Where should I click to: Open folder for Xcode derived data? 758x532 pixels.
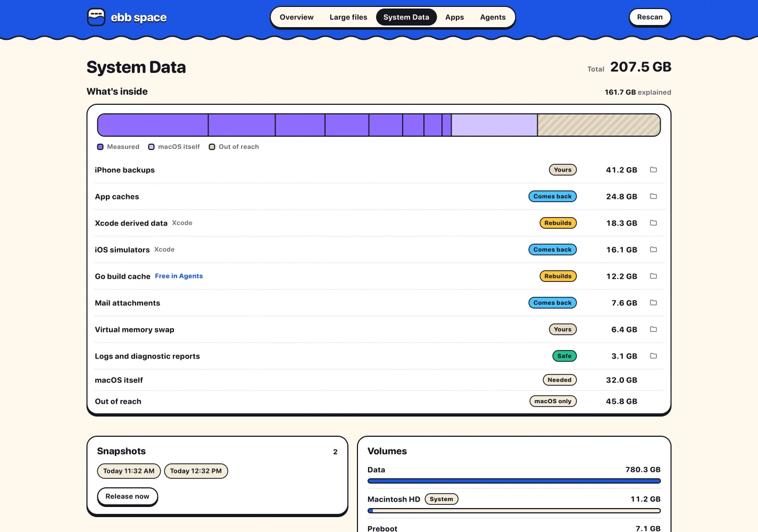pyautogui.click(x=654, y=223)
